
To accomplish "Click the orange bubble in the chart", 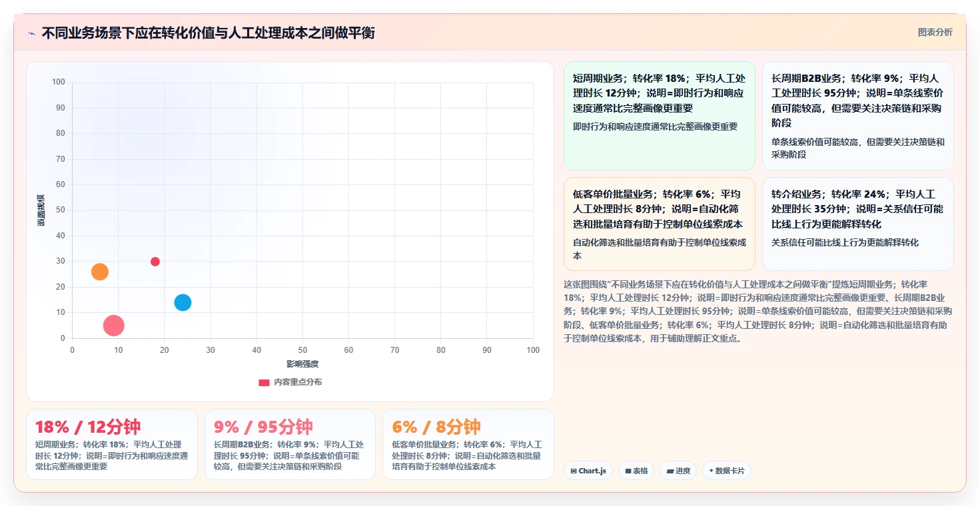I will 100,272.
